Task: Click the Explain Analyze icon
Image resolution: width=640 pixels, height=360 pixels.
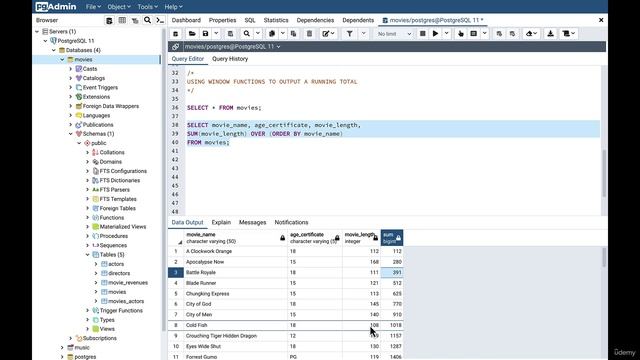Action: [473, 34]
